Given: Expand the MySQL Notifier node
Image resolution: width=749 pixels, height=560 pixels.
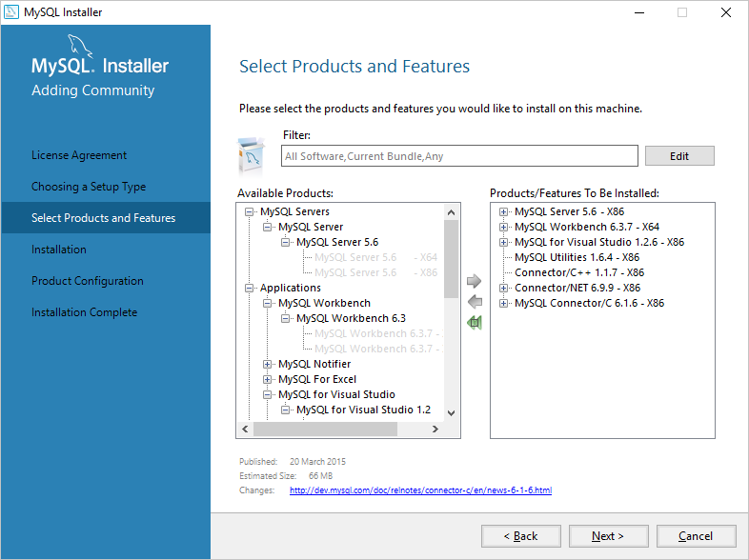Looking at the screenshot, I should [x=267, y=364].
